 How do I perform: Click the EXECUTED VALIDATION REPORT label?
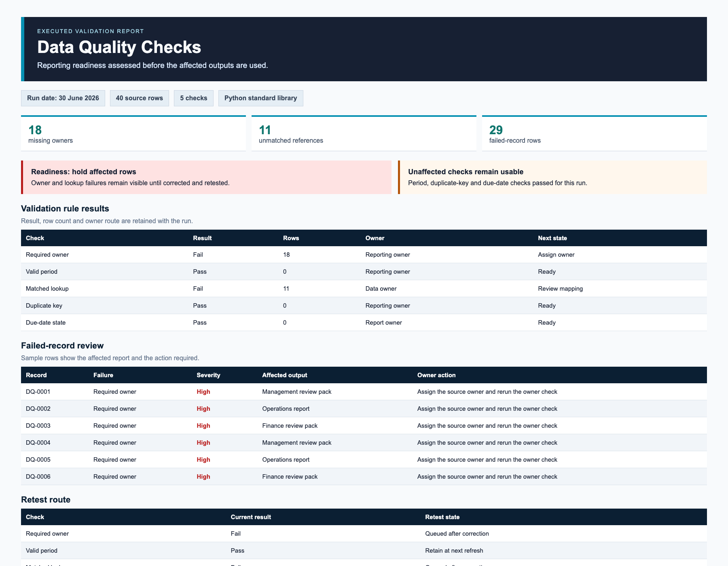91,31
